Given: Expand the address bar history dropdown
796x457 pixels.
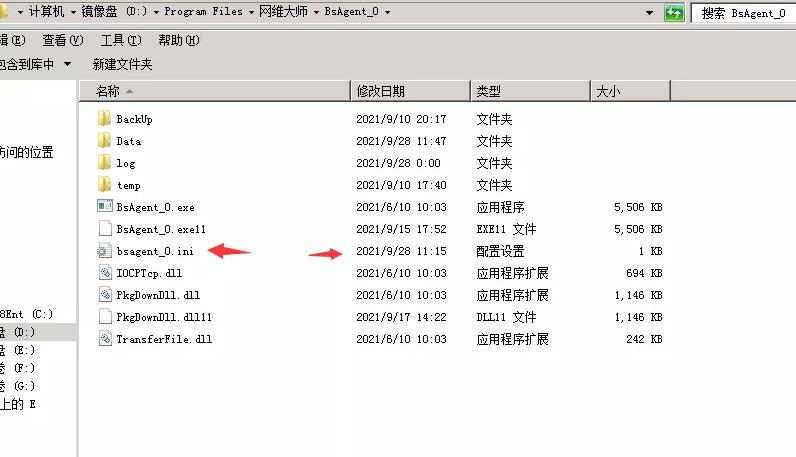Looking at the screenshot, I should (x=649, y=13).
